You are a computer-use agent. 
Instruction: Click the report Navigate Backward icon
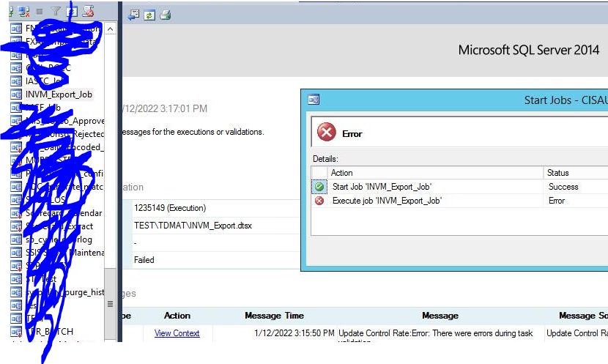[133, 15]
